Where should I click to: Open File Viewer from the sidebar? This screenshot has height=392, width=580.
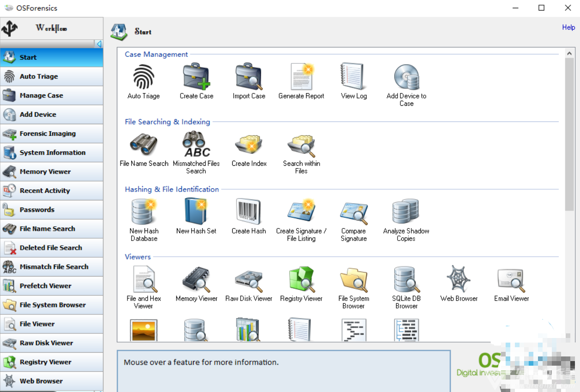pyautogui.click(x=52, y=324)
